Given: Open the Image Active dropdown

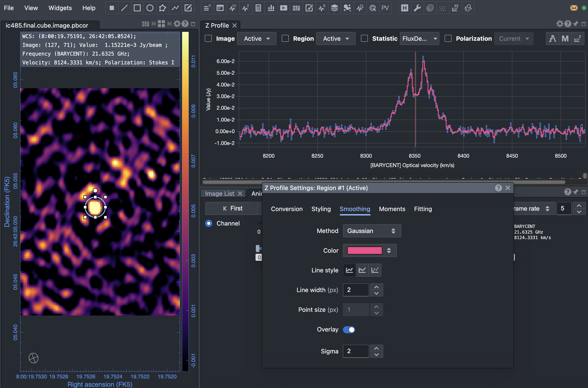Looking at the screenshot, I should (x=257, y=39).
